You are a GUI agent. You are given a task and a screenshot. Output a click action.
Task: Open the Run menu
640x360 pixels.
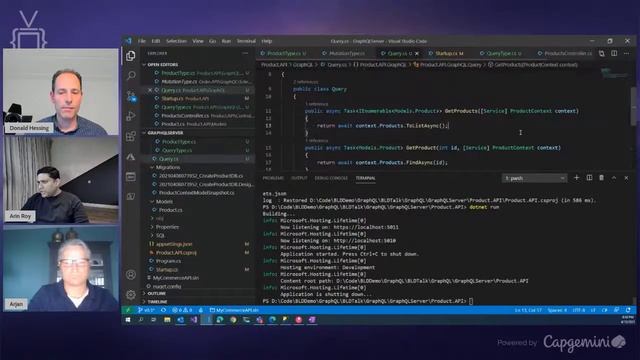tap(226, 41)
